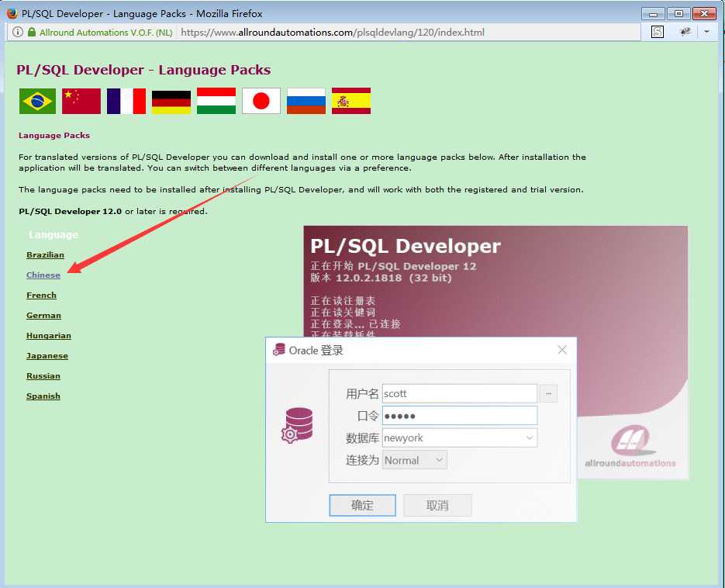Click the Chinese flag icon
This screenshot has width=725, height=588.
[x=81, y=101]
